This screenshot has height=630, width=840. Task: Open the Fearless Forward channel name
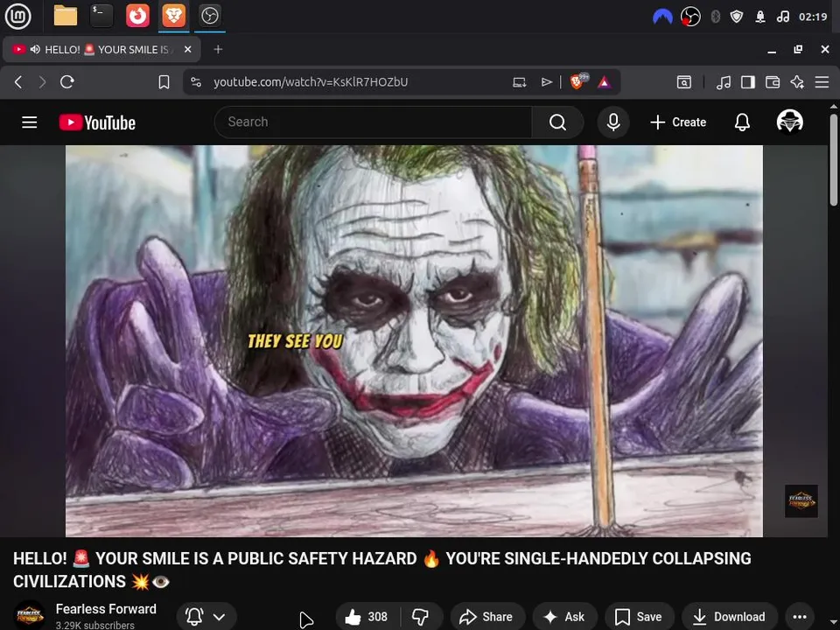click(106, 609)
